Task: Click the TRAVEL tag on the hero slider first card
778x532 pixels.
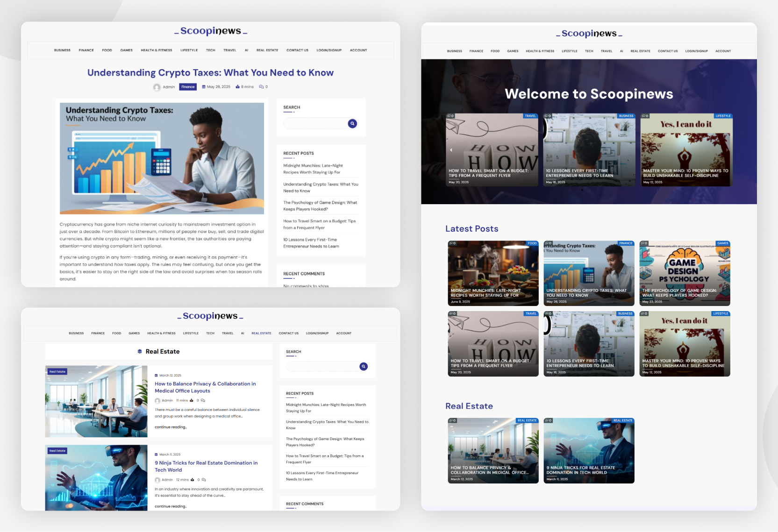Action: [x=530, y=116]
